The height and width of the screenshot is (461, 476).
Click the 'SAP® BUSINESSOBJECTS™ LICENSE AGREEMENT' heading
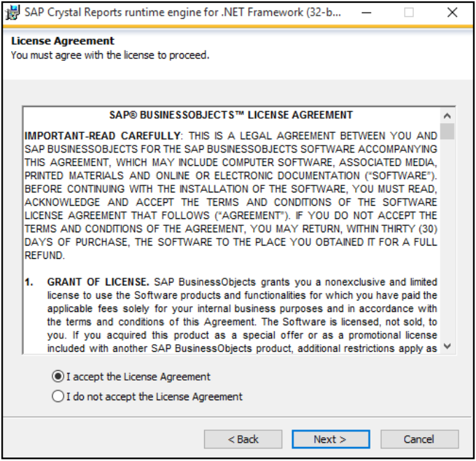(231, 115)
